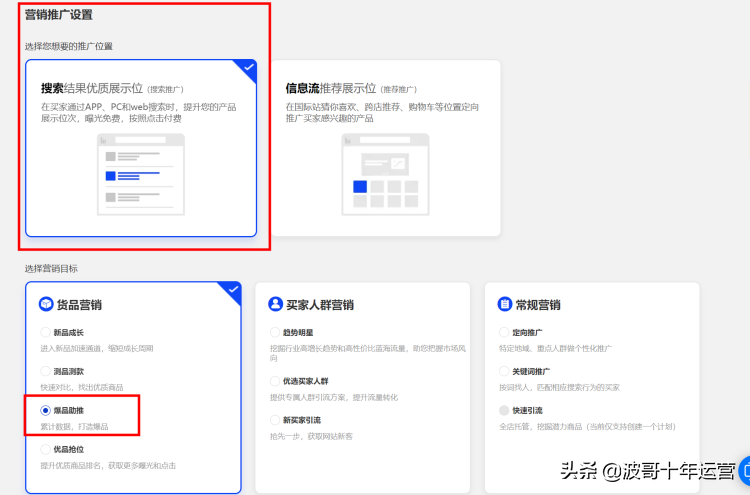Click the 抢先一步，获取网站新客 description
Viewport: 750px width, 495px height.
click(311, 436)
